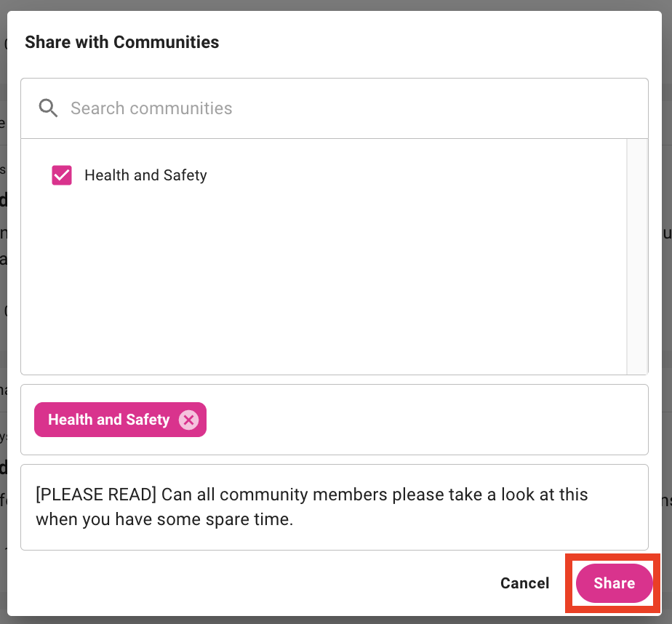Place cursor at [PLEASE READ] in message
The width and height of the screenshot is (672, 624).
pos(96,495)
